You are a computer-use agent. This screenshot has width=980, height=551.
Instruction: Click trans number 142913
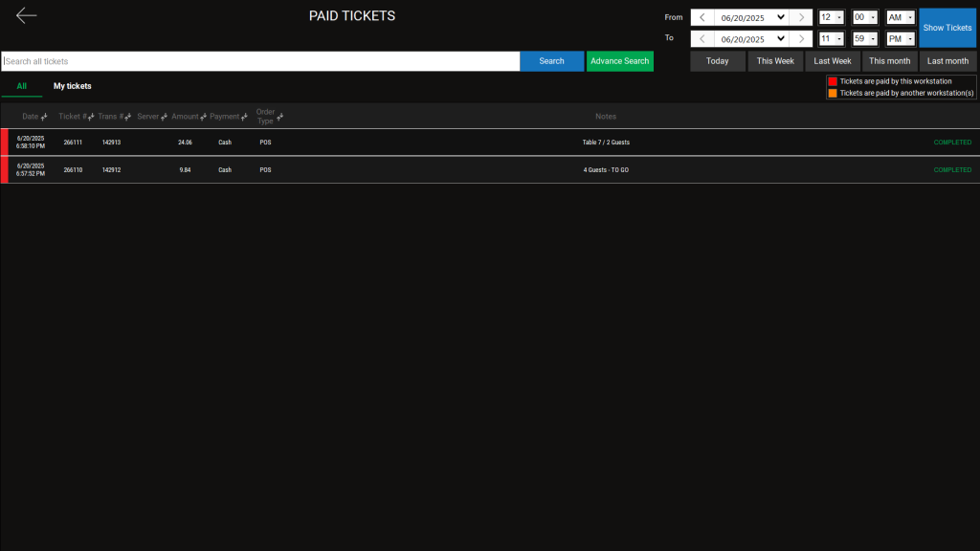(x=111, y=143)
